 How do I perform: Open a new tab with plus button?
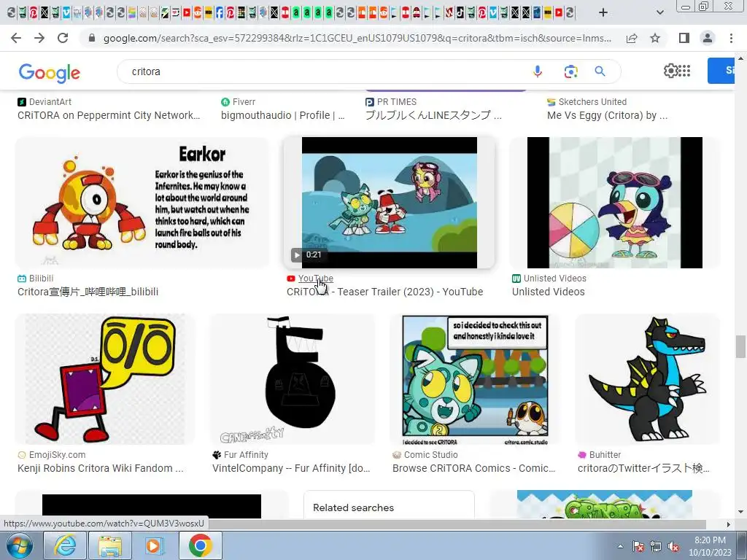click(603, 12)
